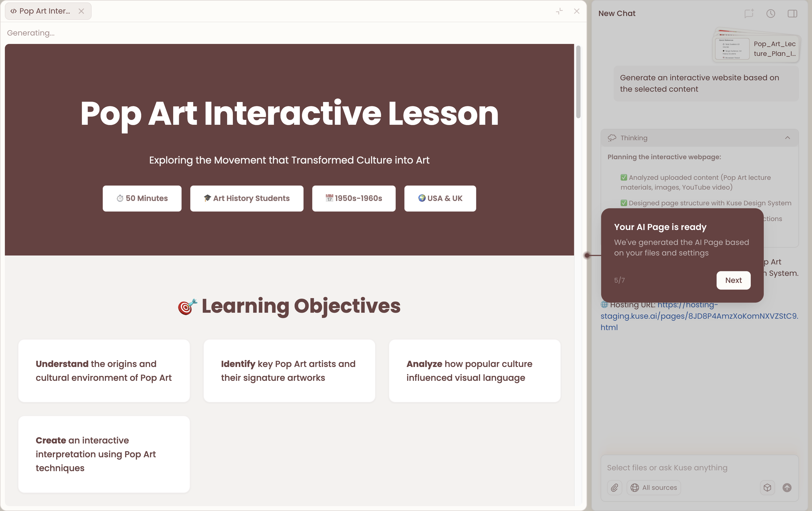Click the paperclip attach icon

pos(614,487)
